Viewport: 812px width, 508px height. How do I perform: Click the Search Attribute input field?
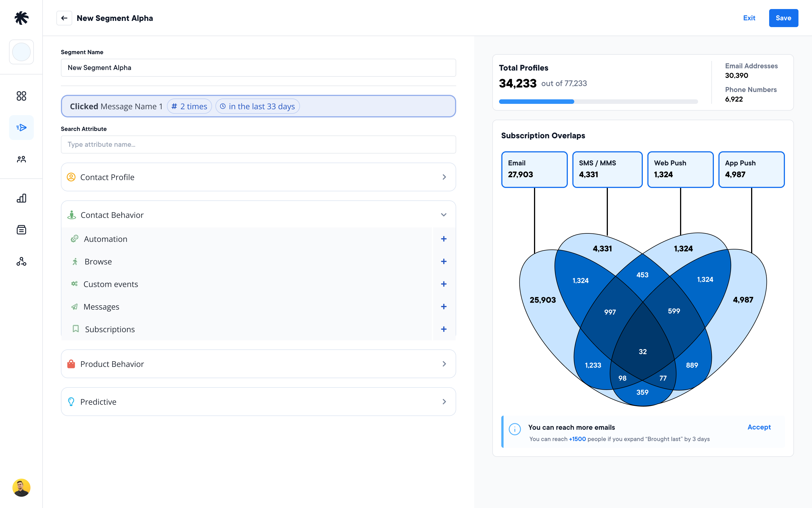pos(258,144)
